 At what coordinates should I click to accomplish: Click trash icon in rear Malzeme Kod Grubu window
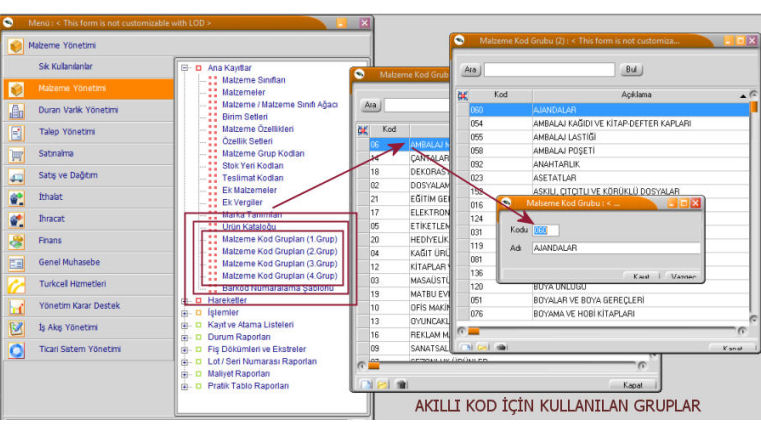click(x=401, y=385)
